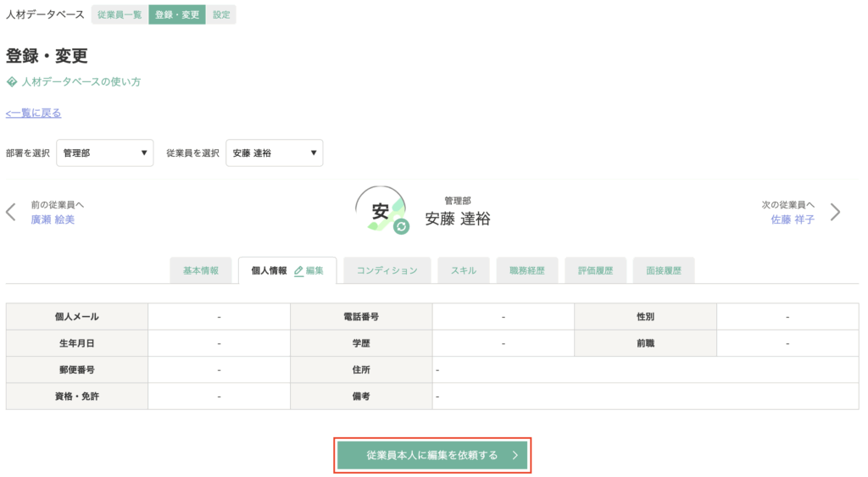The width and height of the screenshot is (868, 477).
Task: Open the 従業員を選択 dropdown showing 安藤 達裕
Action: [274, 153]
